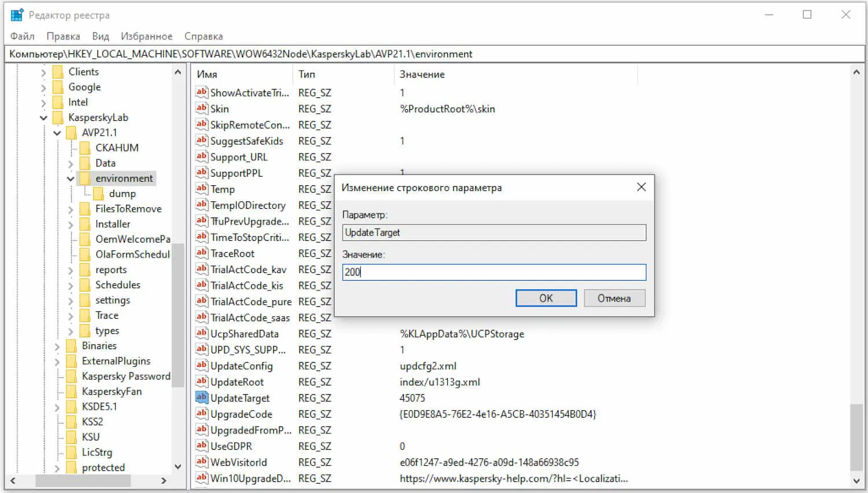Expand the KSDE5.1 tree node

pos(57,407)
